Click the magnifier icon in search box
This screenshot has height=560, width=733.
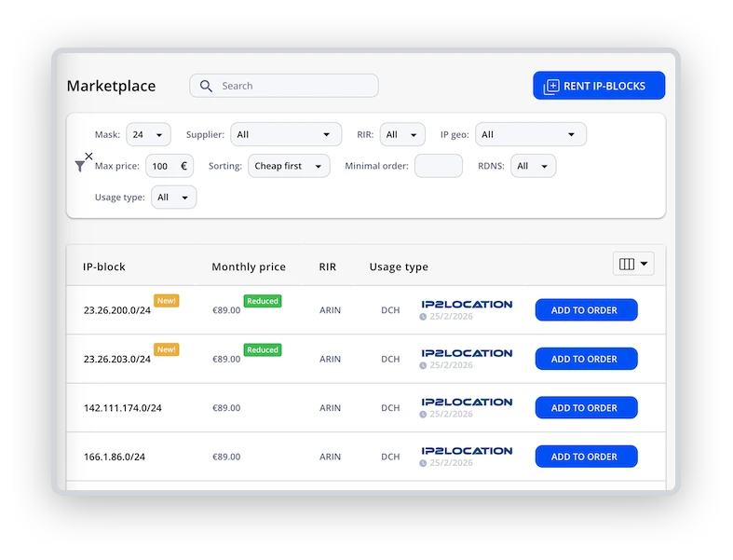pyautogui.click(x=206, y=86)
